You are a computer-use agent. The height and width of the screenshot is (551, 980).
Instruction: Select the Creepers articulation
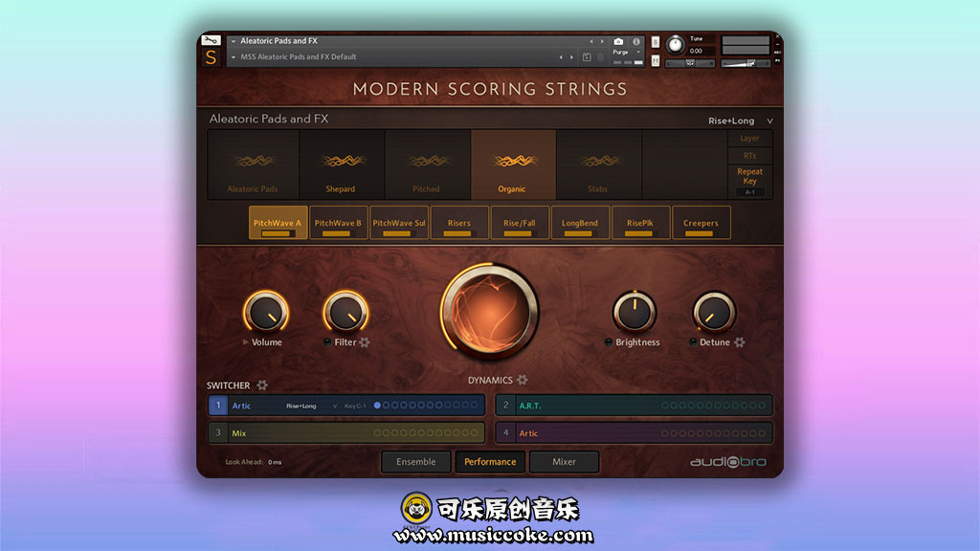point(702,223)
